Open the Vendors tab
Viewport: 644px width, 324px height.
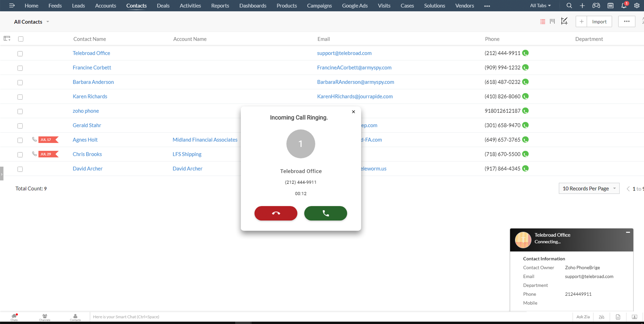464,6
